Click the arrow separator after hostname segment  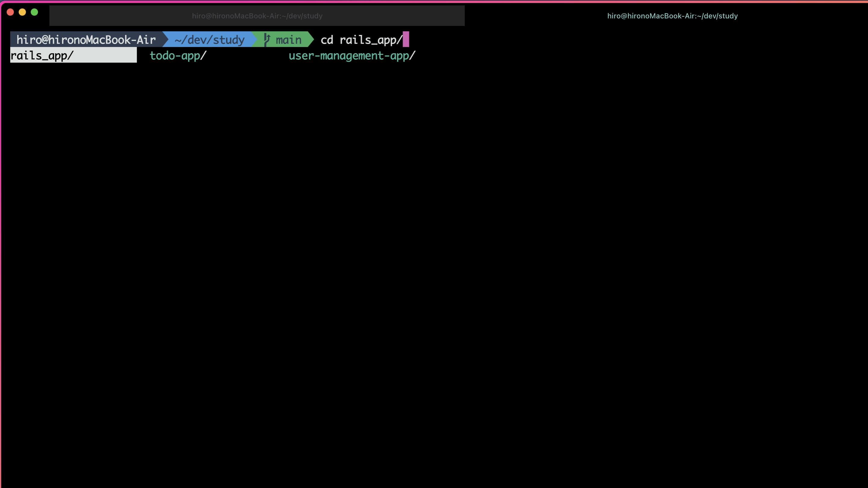165,39
